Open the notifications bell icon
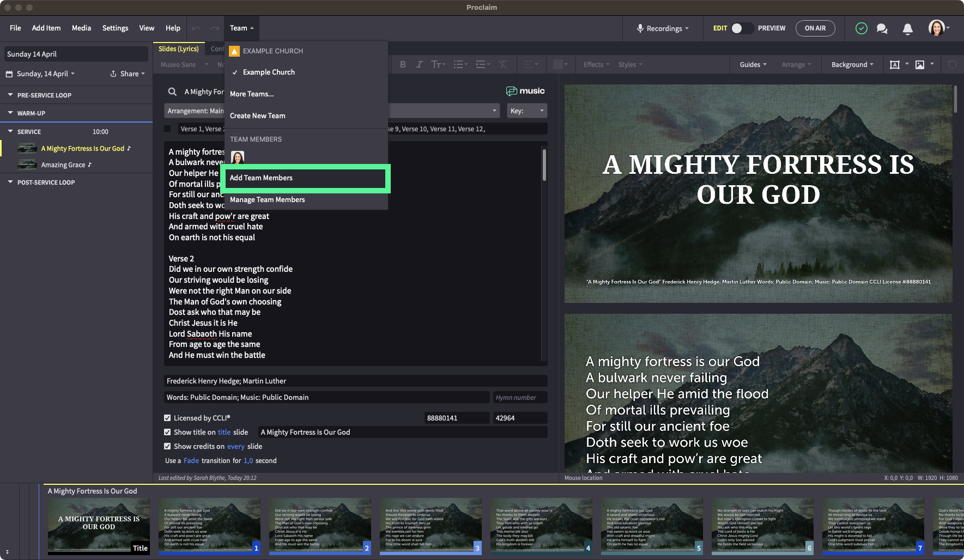 [908, 29]
